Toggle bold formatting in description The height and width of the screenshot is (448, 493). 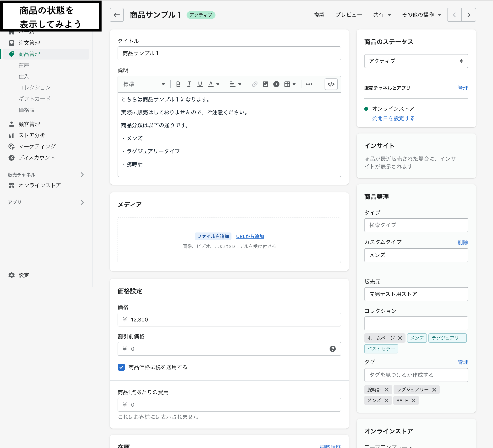coord(178,84)
